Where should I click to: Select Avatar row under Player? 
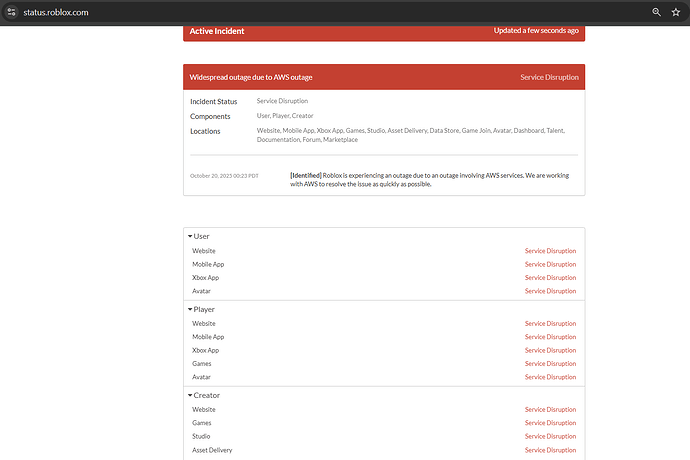coord(384,377)
